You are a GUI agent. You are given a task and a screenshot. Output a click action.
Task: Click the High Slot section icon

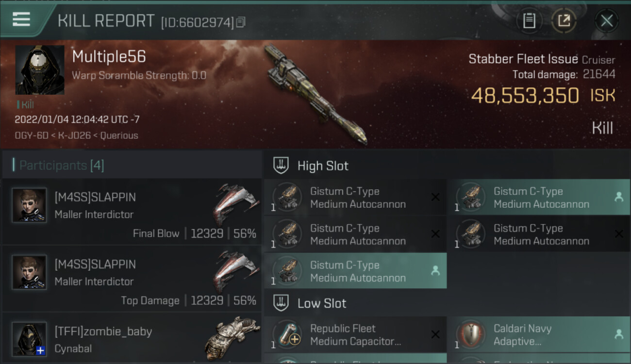(282, 165)
